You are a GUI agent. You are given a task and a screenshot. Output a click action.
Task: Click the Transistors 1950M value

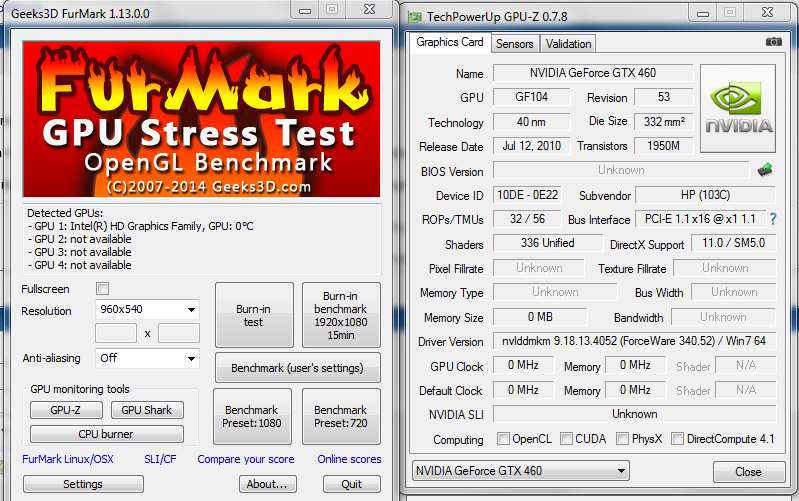click(663, 146)
